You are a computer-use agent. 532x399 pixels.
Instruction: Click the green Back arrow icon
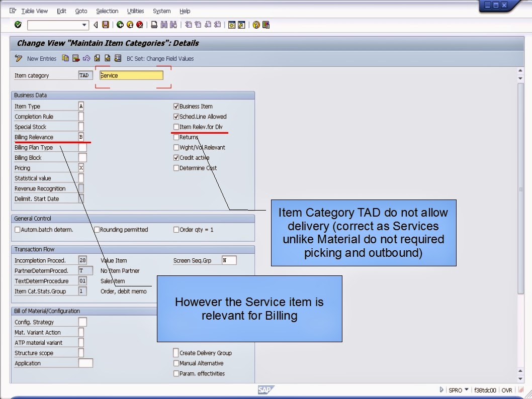(x=120, y=25)
